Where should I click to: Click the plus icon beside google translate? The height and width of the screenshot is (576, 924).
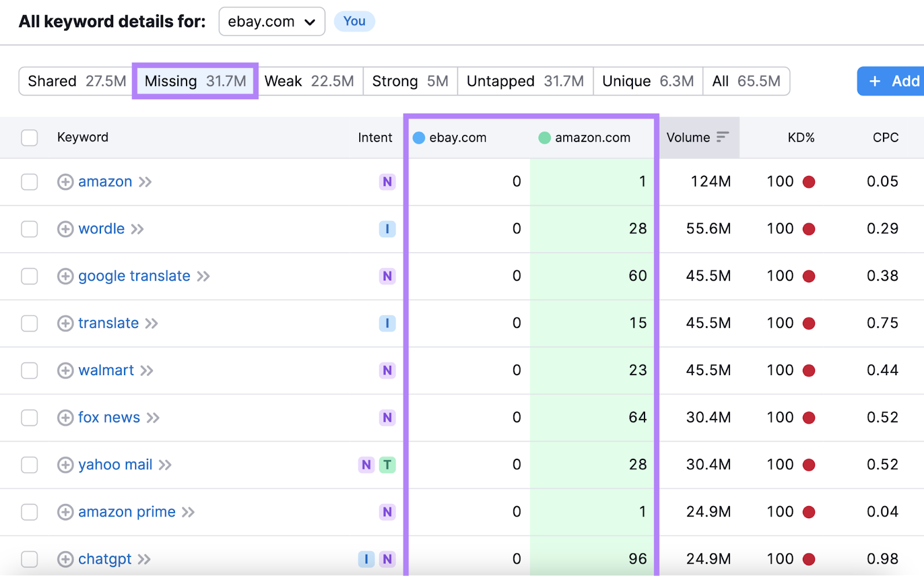pyautogui.click(x=65, y=276)
